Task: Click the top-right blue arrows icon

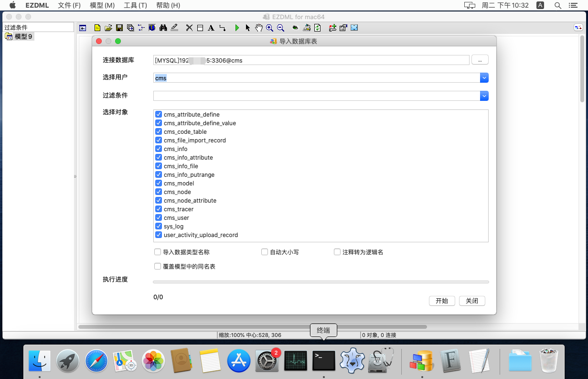Action: [578, 28]
